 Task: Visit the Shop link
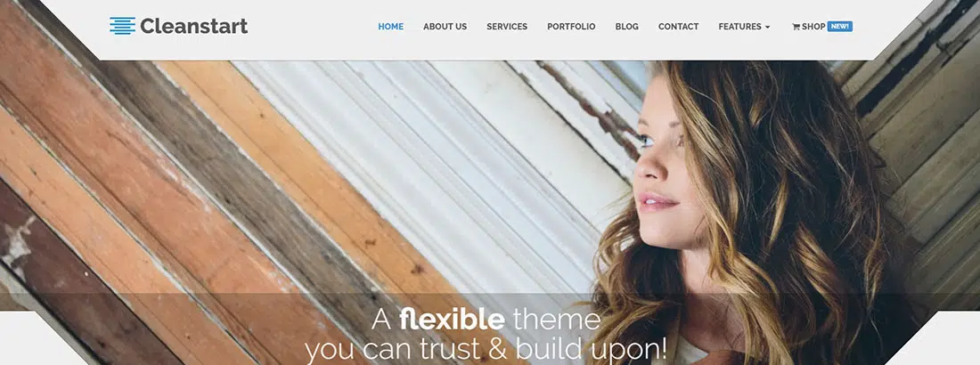pyautogui.click(x=813, y=27)
